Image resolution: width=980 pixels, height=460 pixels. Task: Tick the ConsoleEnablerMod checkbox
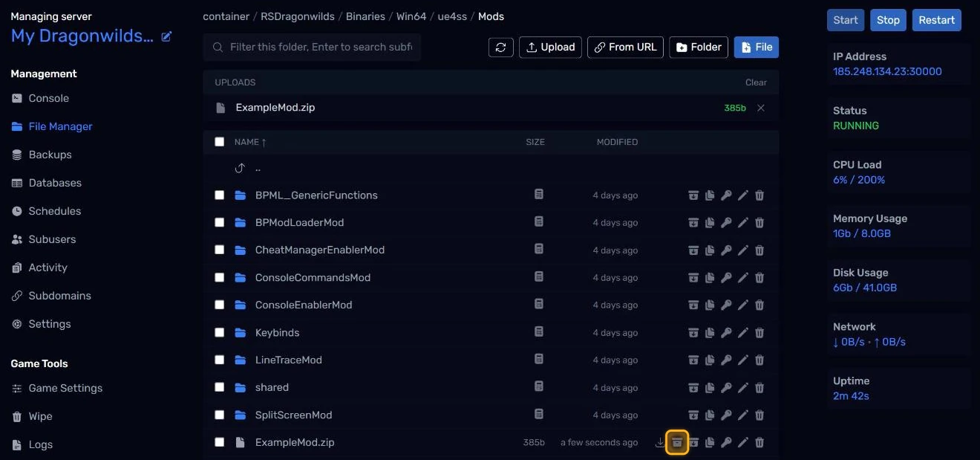(219, 305)
